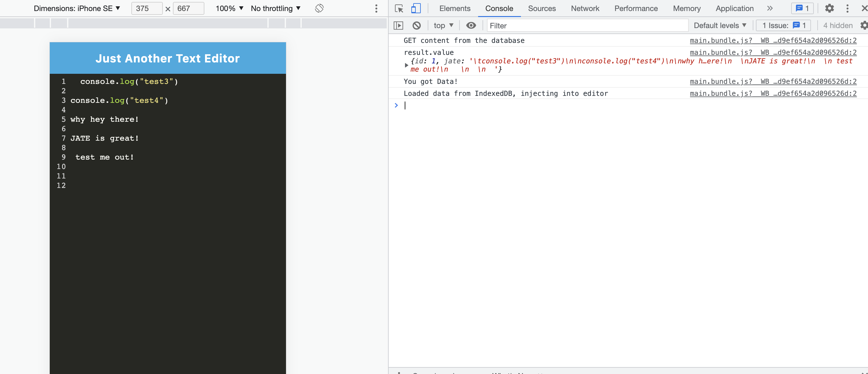
Task: Switch to the Application tab
Action: pos(734,9)
